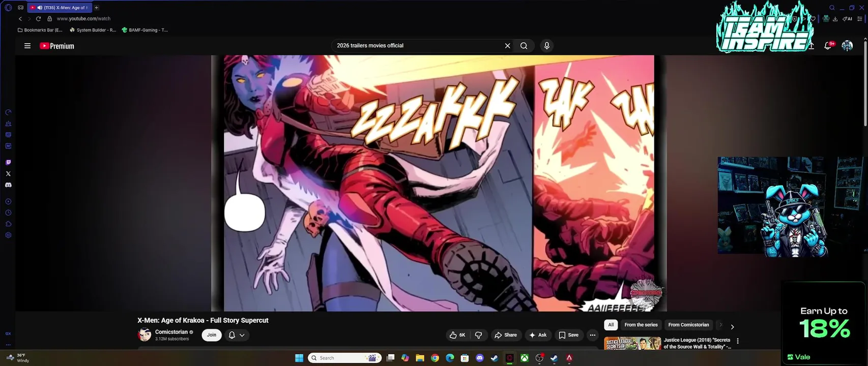
Task: Open settings gear in the sidebar
Action: tap(8, 235)
